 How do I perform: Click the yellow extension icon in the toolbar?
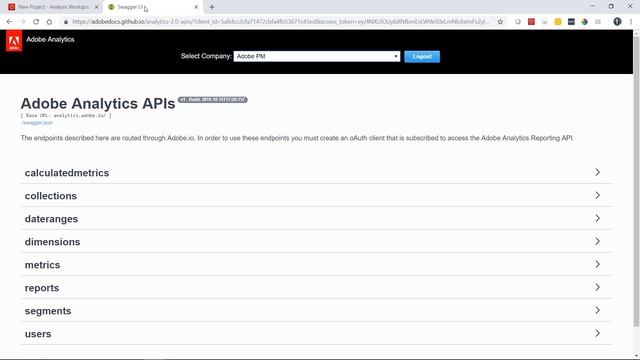pyautogui.click(x=558, y=22)
